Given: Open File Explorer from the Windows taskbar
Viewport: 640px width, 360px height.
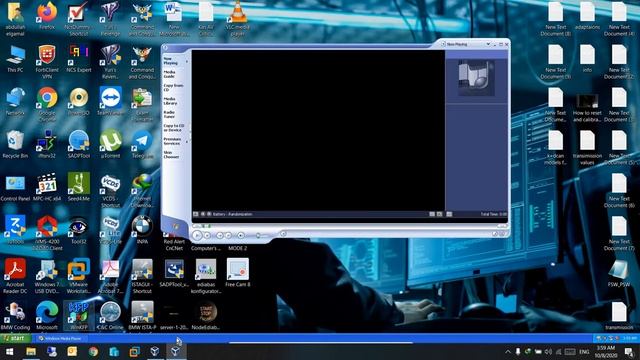Looking at the screenshot, I should tap(31, 351).
